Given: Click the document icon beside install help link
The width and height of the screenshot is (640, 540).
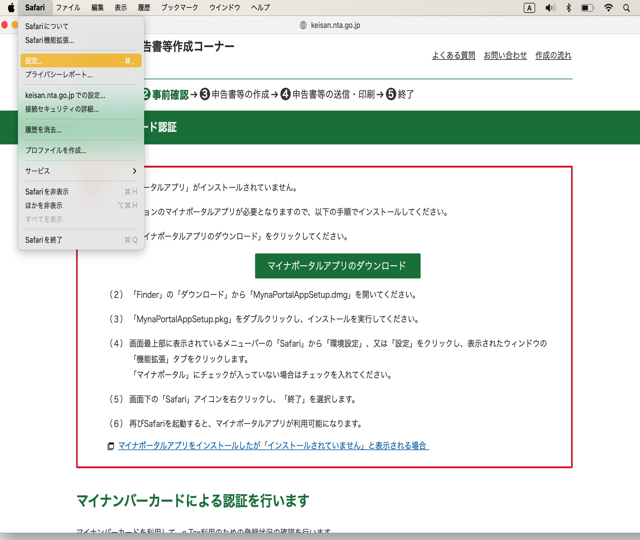Looking at the screenshot, I should pos(111,446).
